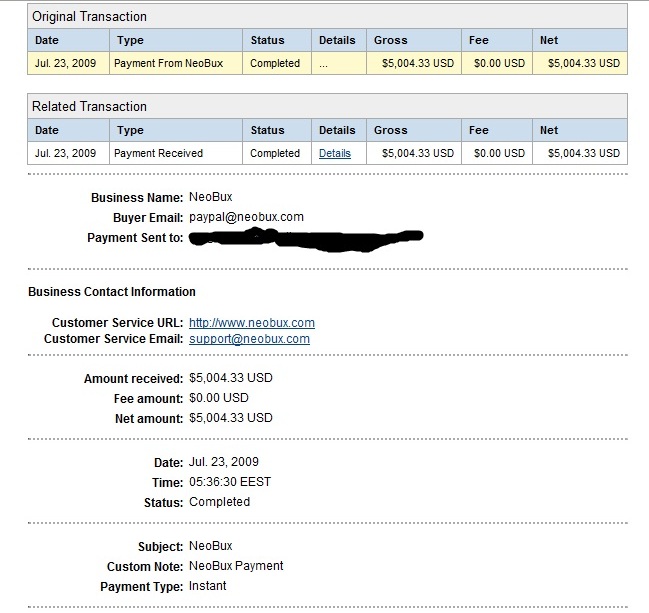Click net $5,004.33 USD in Payment Received row
649x613 pixels.
(x=584, y=154)
